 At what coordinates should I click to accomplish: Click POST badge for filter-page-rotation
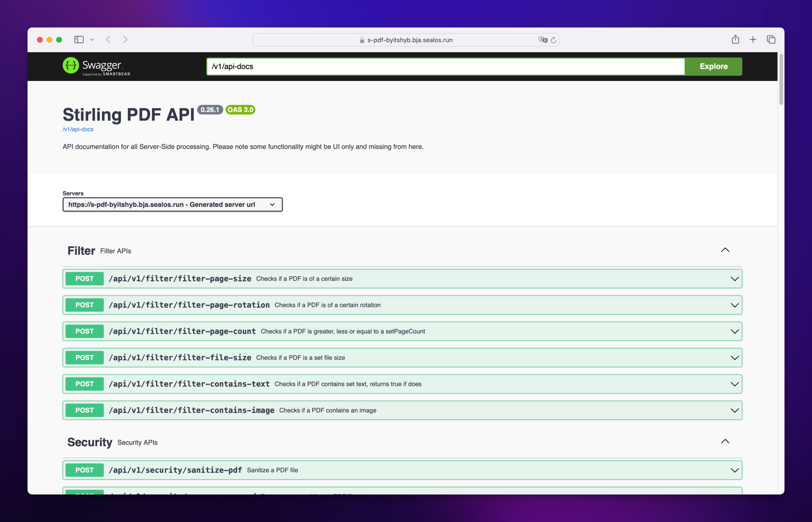click(x=84, y=305)
